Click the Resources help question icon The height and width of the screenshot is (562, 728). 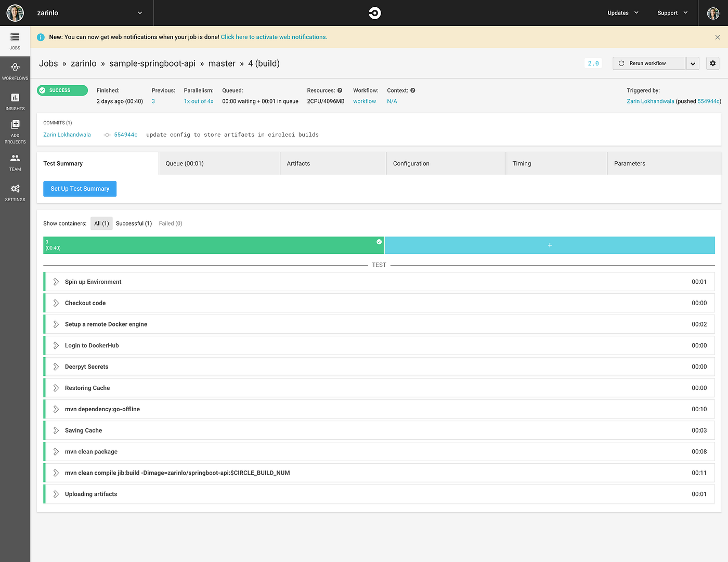coord(340,90)
